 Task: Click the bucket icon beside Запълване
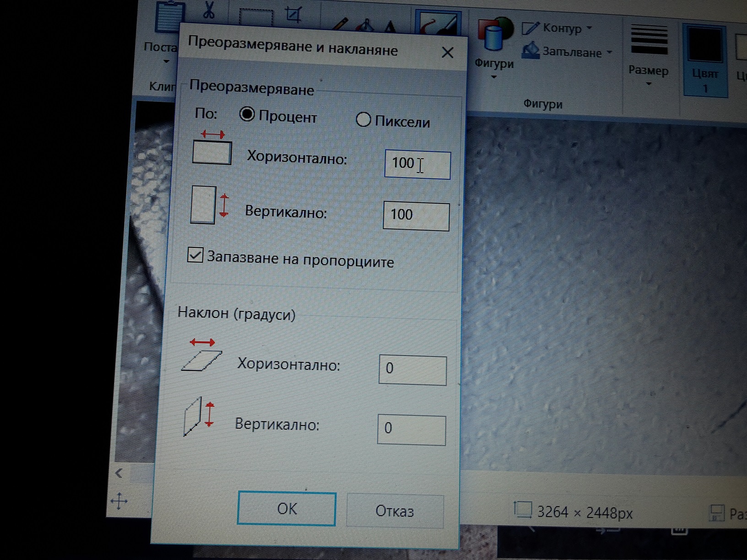[531, 50]
